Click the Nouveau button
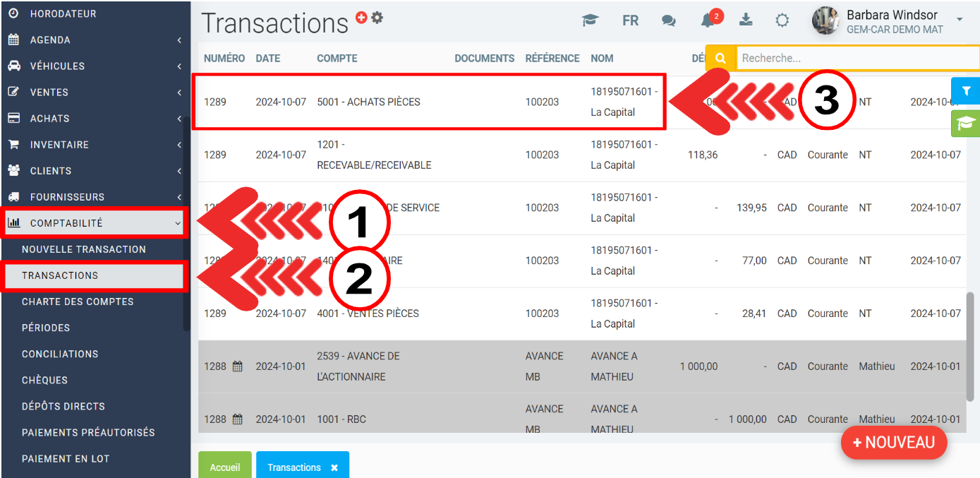 tap(893, 443)
